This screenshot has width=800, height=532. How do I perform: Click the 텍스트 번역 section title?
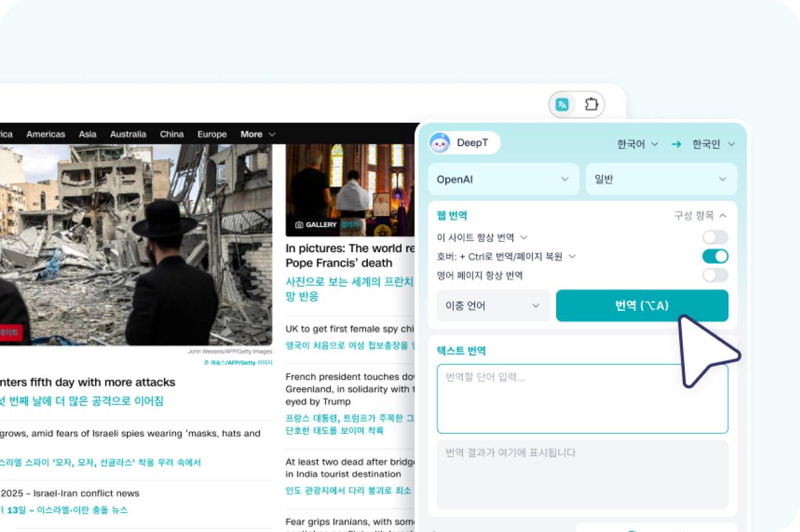pyautogui.click(x=461, y=351)
